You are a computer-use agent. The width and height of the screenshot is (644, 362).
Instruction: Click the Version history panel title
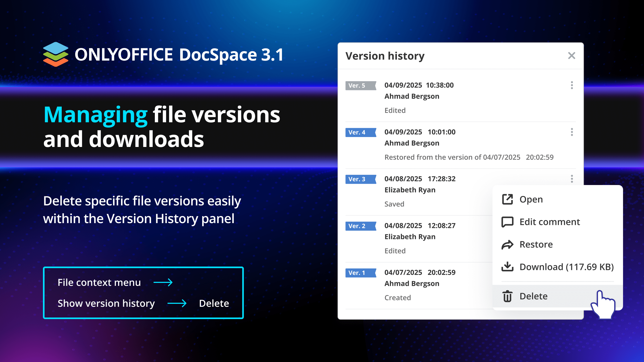point(385,56)
